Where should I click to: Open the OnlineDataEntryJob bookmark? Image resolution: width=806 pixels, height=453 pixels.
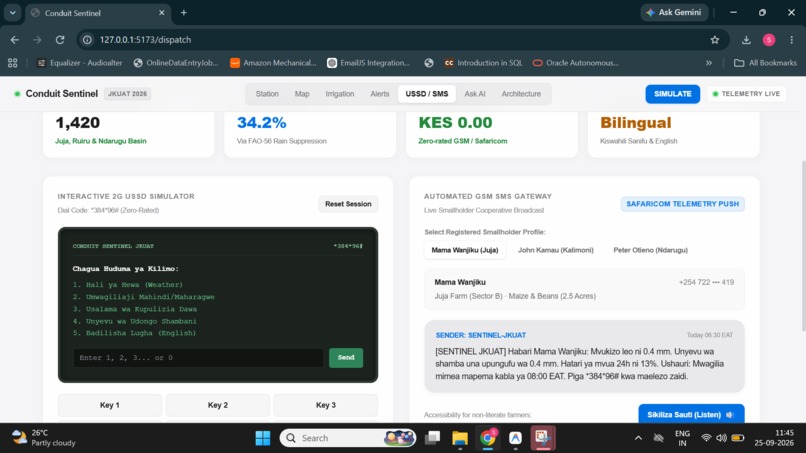pyautogui.click(x=176, y=63)
